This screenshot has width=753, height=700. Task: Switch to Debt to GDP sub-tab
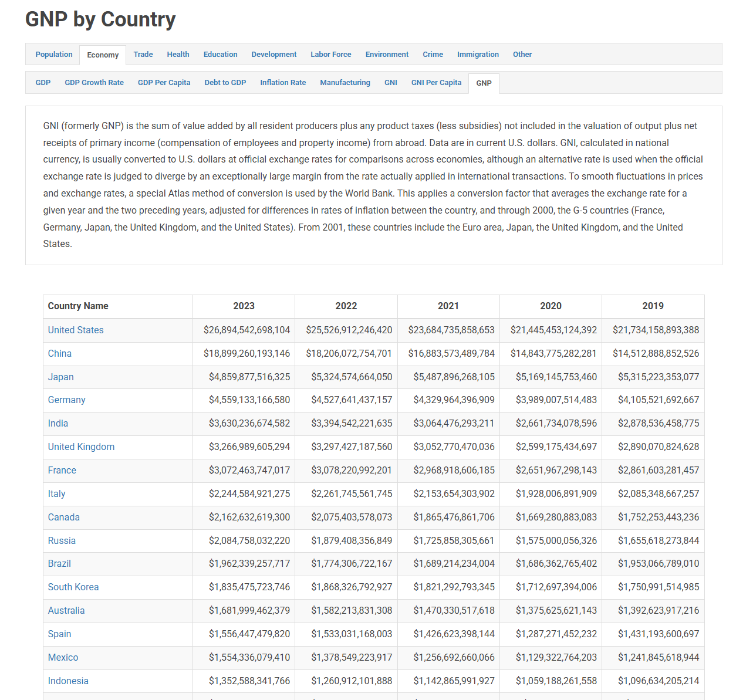coord(225,83)
